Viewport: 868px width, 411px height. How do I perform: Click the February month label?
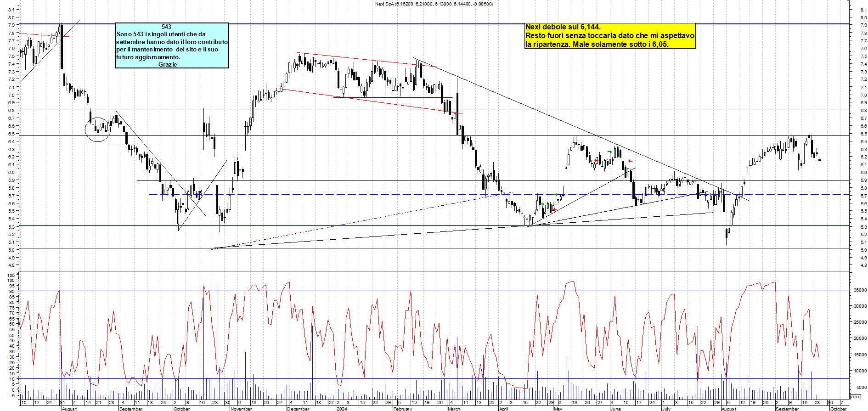[x=403, y=409]
